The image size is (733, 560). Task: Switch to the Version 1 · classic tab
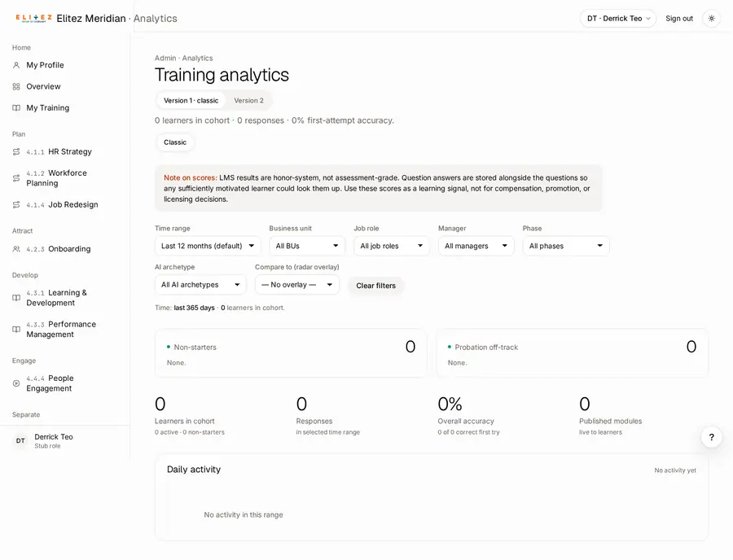pos(191,100)
